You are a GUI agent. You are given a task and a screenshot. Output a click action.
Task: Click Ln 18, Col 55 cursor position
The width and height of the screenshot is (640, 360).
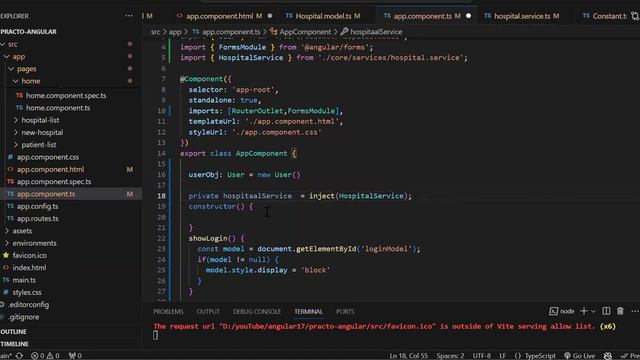tap(409, 356)
